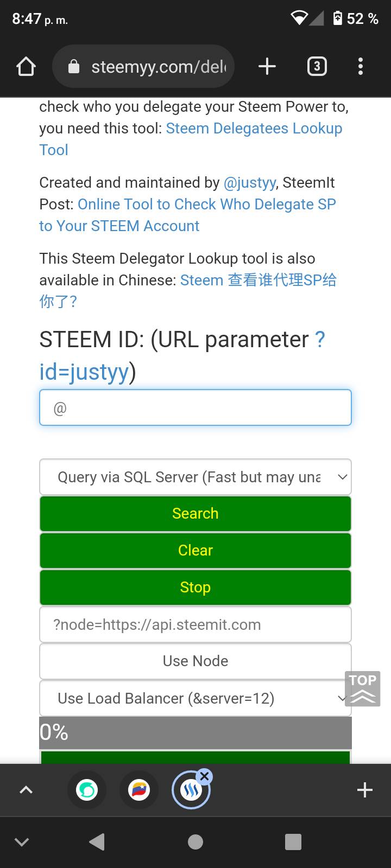Image resolution: width=391 pixels, height=868 pixels.
Task: Click the Use Node button
Action: coord(195,661)
